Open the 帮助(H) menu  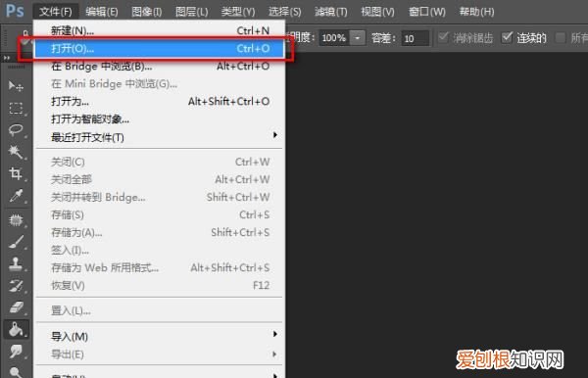(476, 12)
